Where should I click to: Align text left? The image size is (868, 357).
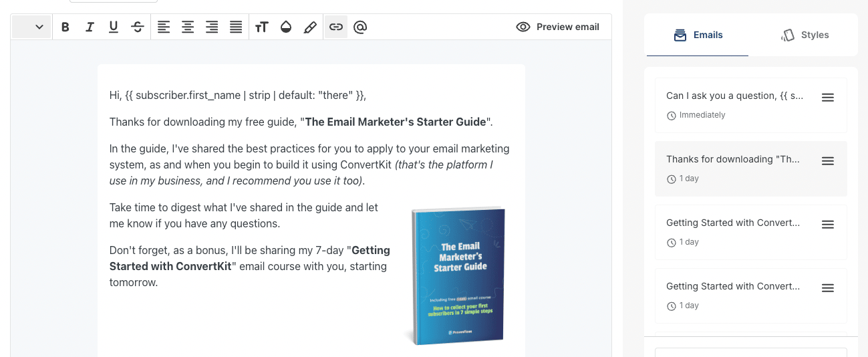pos(164,27)
